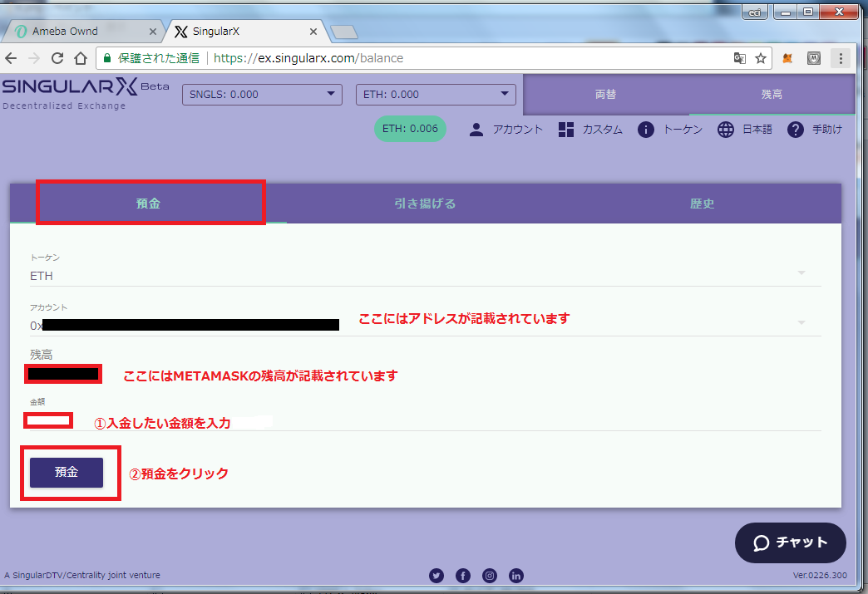Close the SingularX tab
868x594 pixels.
[x=313, y=32]
